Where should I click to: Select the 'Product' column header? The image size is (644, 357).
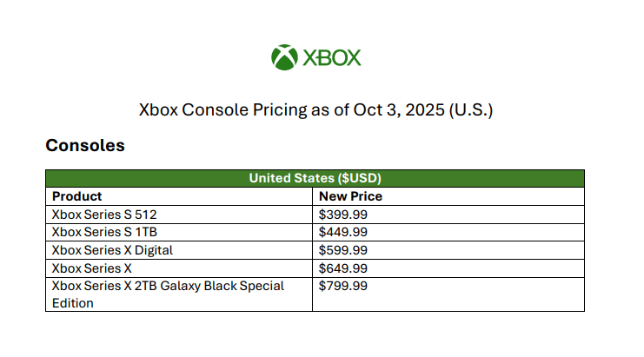pyautogui.click(x=77, y=196)
